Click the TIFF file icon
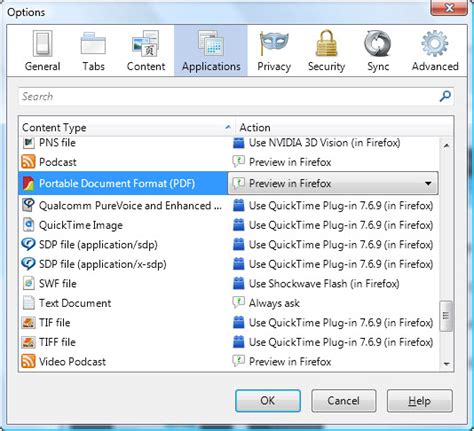The height and width of the screenshot is (431, 474). (28, 342)
